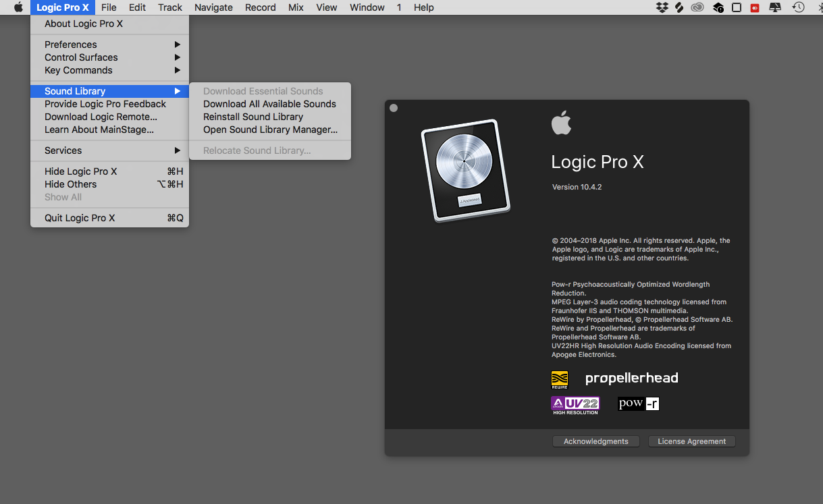
Task: Click the Pow-r Psychoacoustically Optimized Wordlength text
Action: [631, 289]
